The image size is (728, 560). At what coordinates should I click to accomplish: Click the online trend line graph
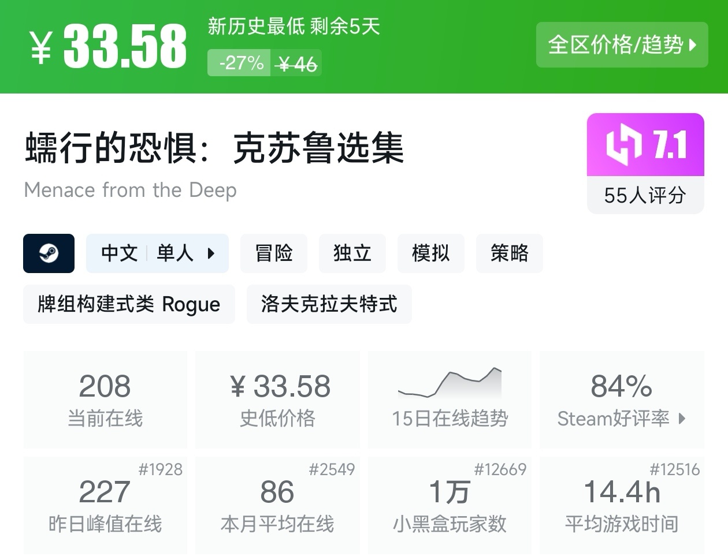(450, 382)
